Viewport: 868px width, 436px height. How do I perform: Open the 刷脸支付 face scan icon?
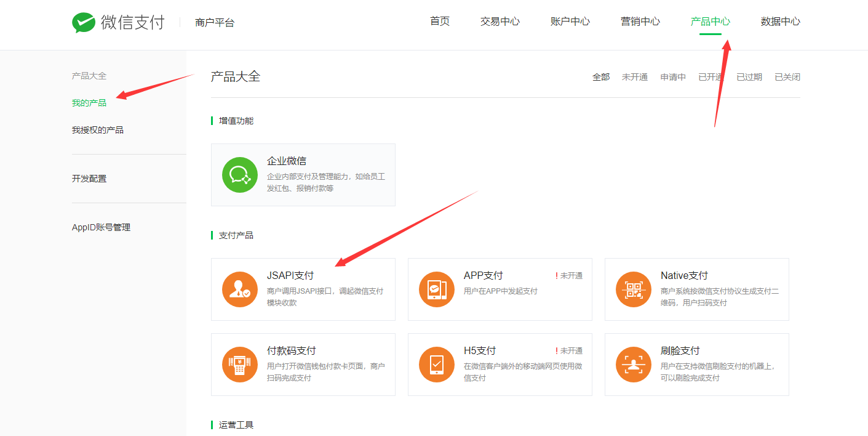click(x=634, y=365)
